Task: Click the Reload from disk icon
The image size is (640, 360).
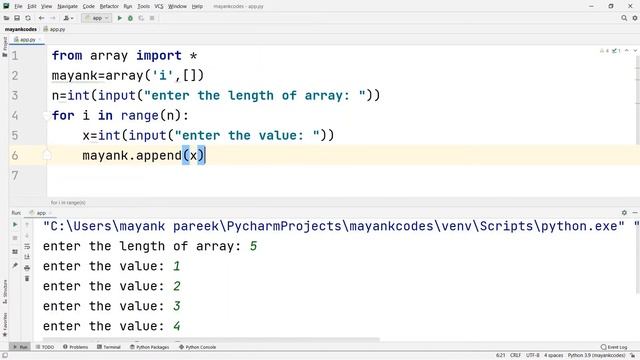Action: point(28,18)
